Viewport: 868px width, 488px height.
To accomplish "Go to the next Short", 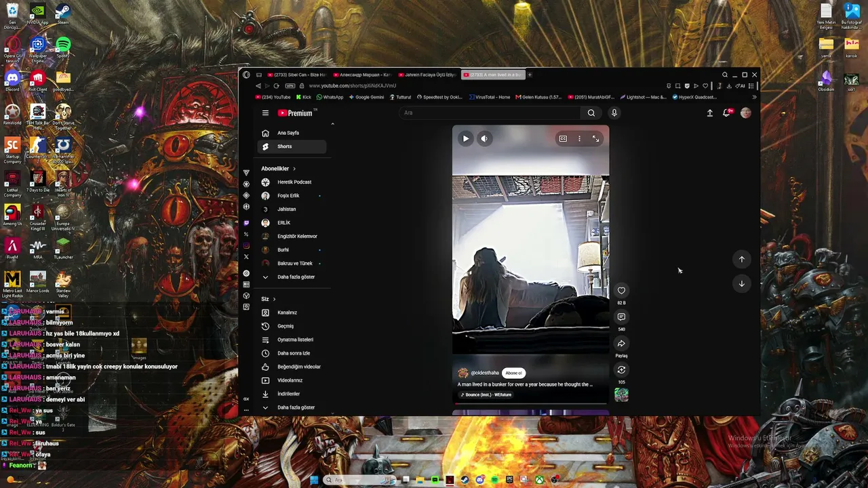I will click(x=742, y=284).
